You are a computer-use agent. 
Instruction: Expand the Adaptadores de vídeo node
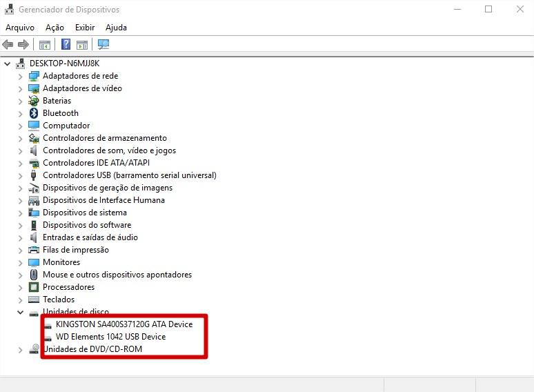pos(21,89)
